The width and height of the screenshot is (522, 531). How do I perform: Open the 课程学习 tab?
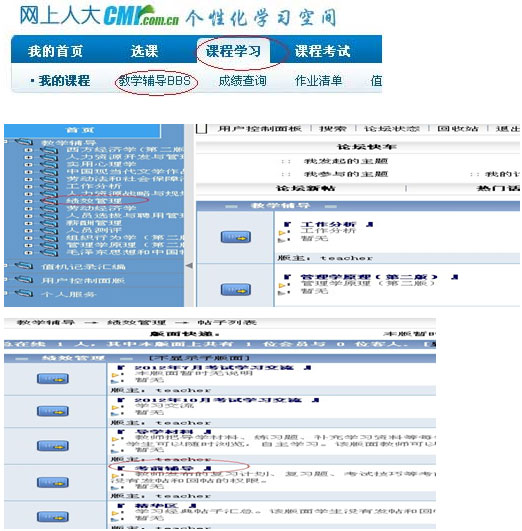(x=233, y=51)
